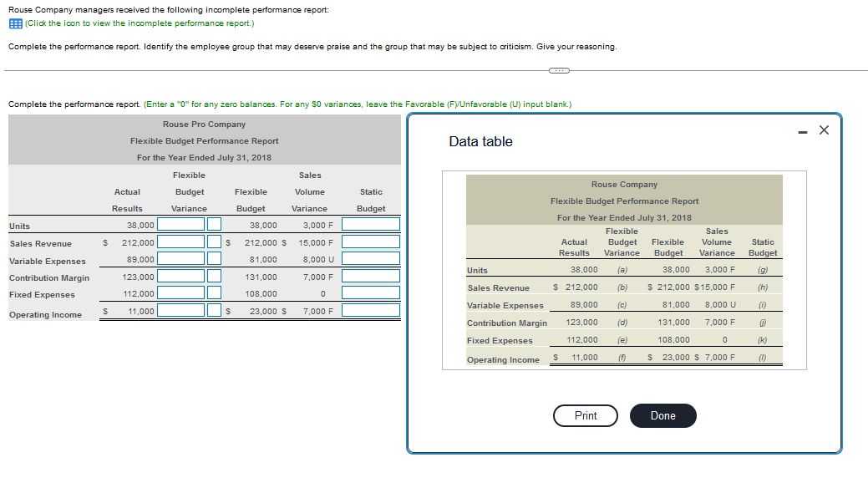Click '(f)' placeholder in data table Operating Income row
The image size is (868, 478).
pyautogui.click(x=622, y=358)
